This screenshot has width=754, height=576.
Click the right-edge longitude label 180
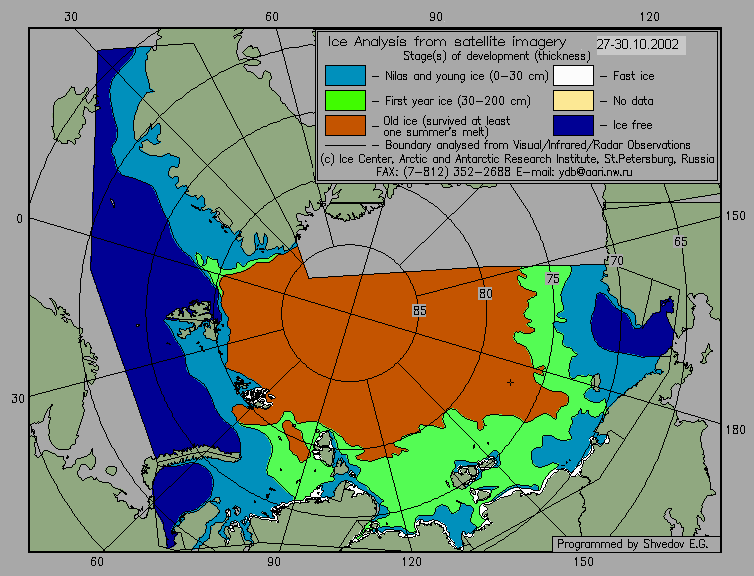pyautogui.click(x=735, y=430)
